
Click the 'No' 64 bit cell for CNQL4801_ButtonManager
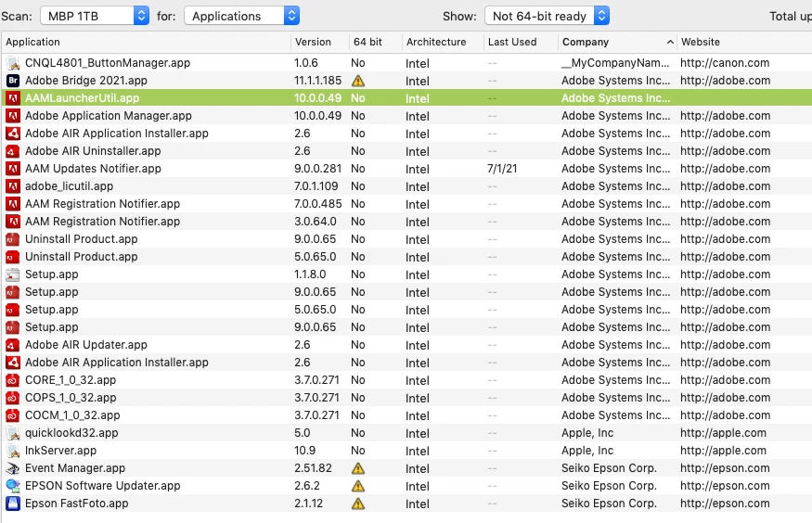(x=358, y=63)
